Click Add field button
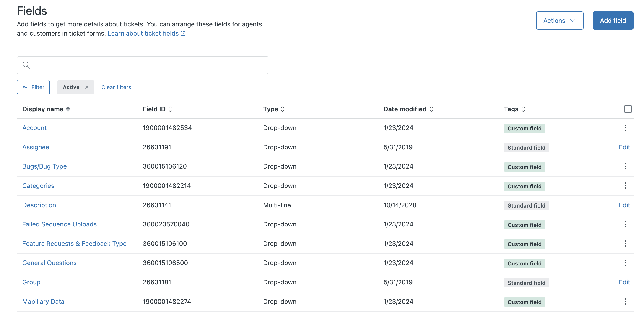 613,21
